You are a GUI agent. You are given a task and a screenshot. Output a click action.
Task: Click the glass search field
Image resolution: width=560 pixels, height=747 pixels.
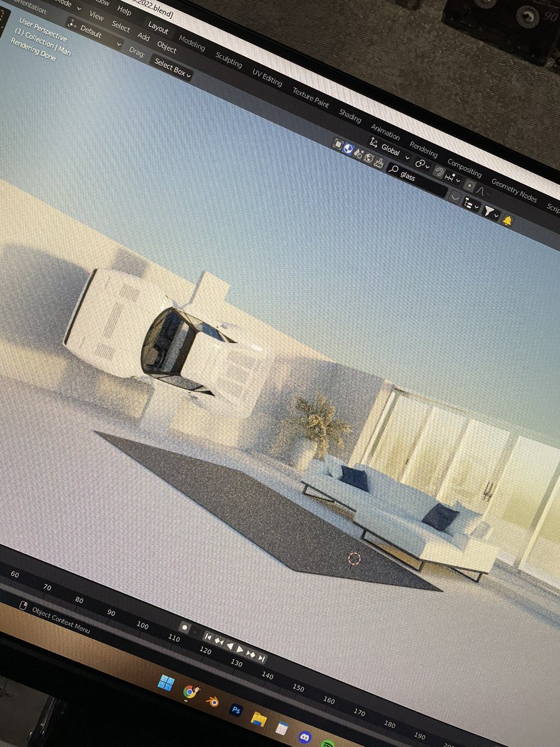(x=418, y=179)
